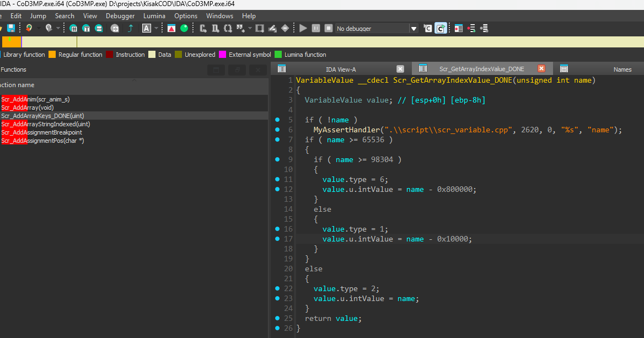
Task: Click the add breakpoint icon with plus
Action: (471, 28)
